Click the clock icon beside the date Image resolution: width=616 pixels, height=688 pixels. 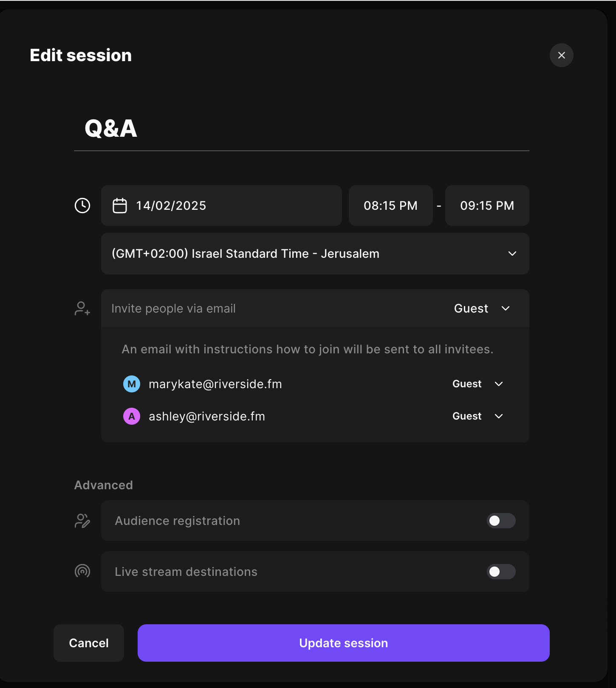[82, 206]
